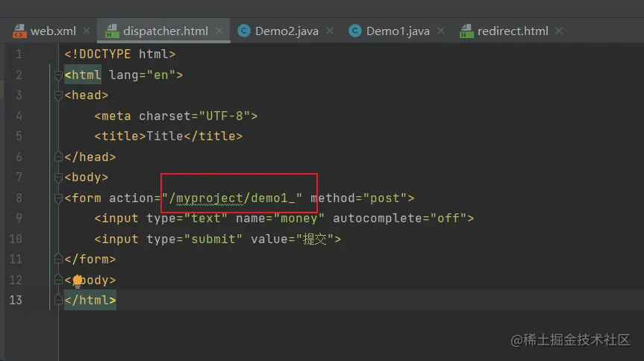
Task: Click the Demo2.java class icon
Action: [244, 31]
